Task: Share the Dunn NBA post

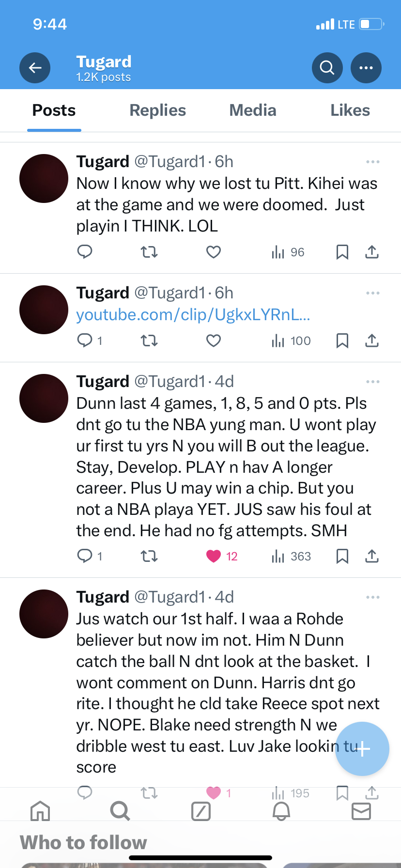Action: [372, 556]
